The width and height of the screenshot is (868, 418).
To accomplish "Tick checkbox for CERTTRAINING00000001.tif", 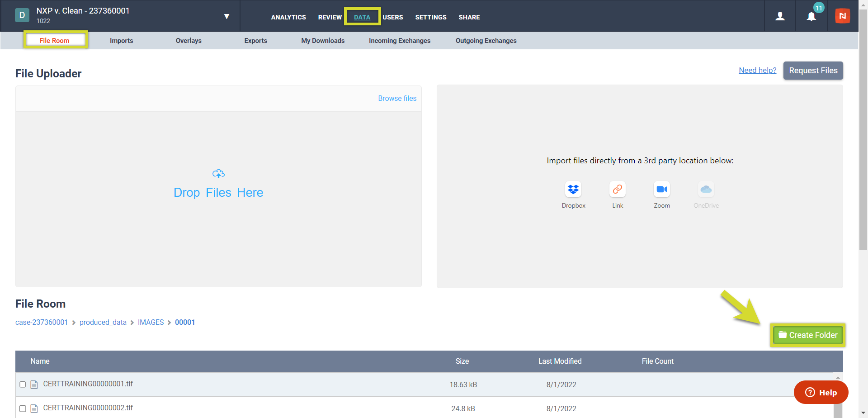I will point(23,385).
